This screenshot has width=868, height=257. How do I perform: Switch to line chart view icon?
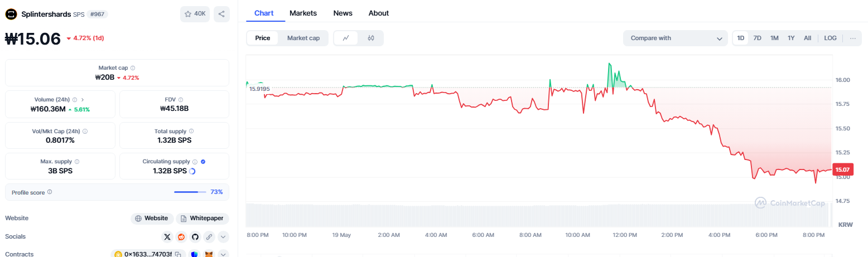click(x=346, y=38)
